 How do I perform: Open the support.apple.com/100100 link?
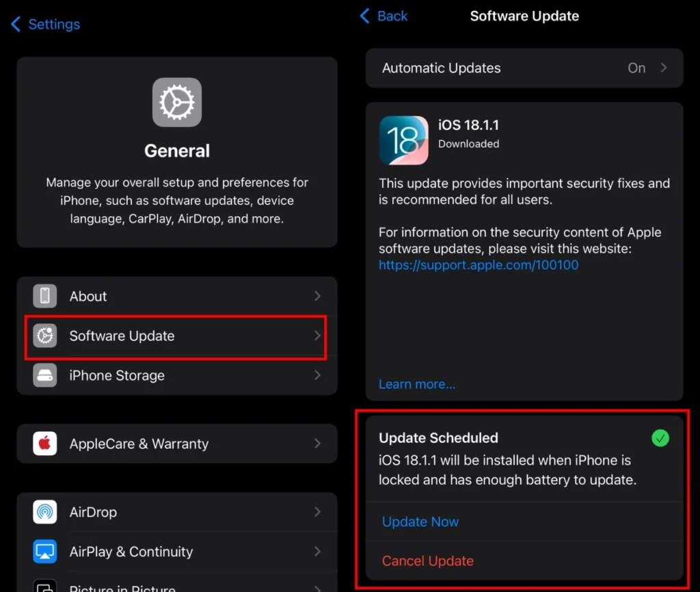click(479, 265)
